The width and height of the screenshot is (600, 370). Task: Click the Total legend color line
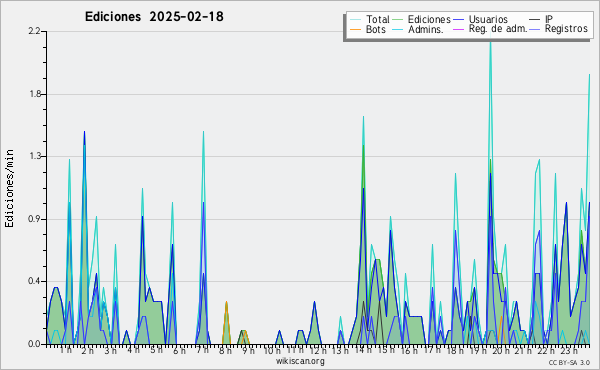355,20
